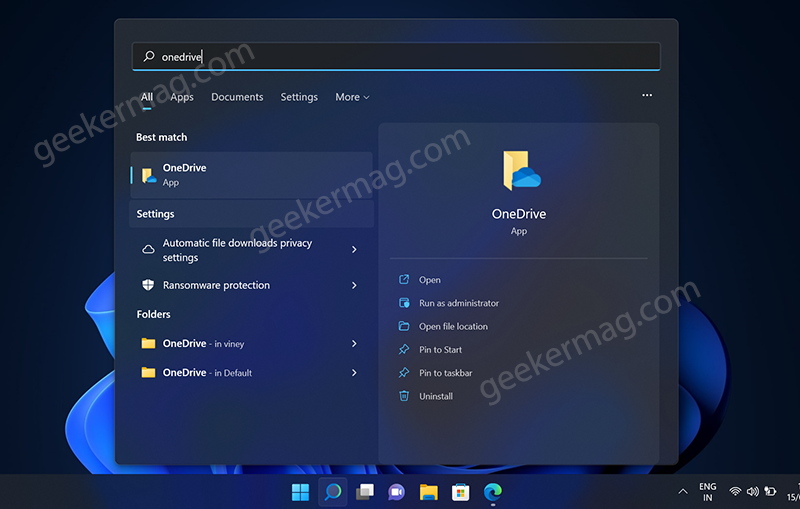Open the Chat app from the taskbar
800x509 pixels.
396,492
